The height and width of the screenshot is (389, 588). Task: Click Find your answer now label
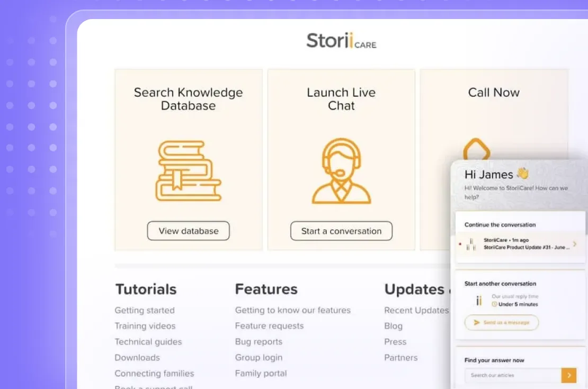(494, 360)
